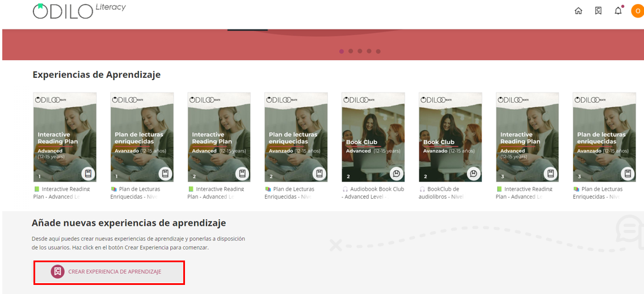Open the Book Club Avanzado card

pos(451,137)
